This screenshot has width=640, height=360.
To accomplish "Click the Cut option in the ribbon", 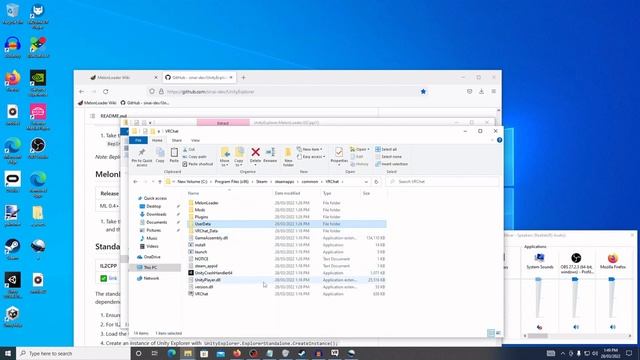I will point(189,149).
